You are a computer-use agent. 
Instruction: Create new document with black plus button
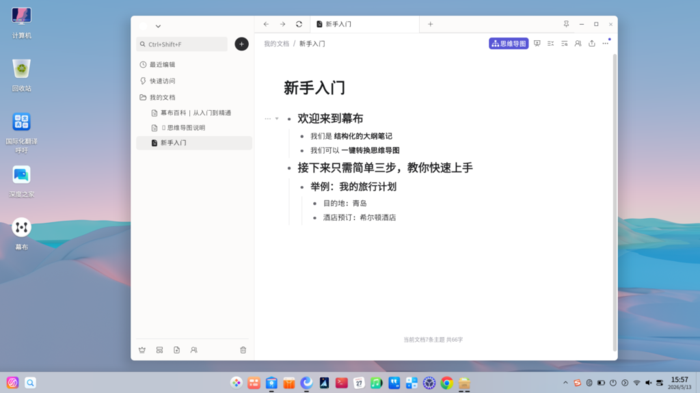click(x=242, y=44)
